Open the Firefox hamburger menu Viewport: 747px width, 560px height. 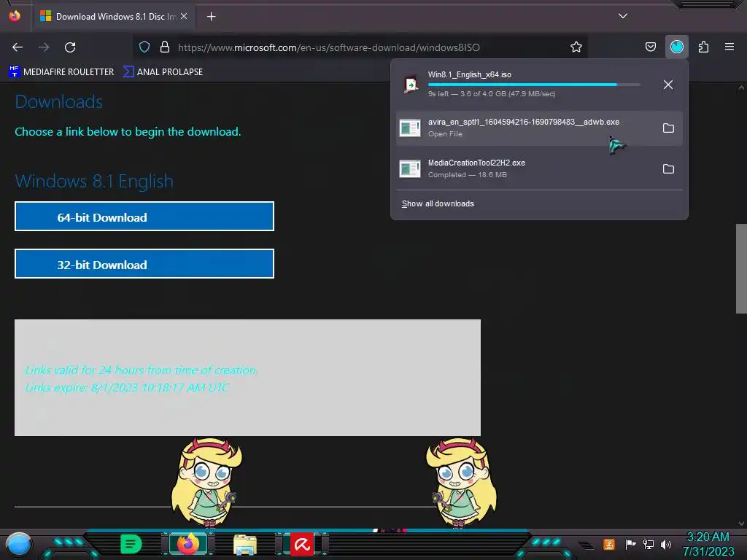pos(729,47)
